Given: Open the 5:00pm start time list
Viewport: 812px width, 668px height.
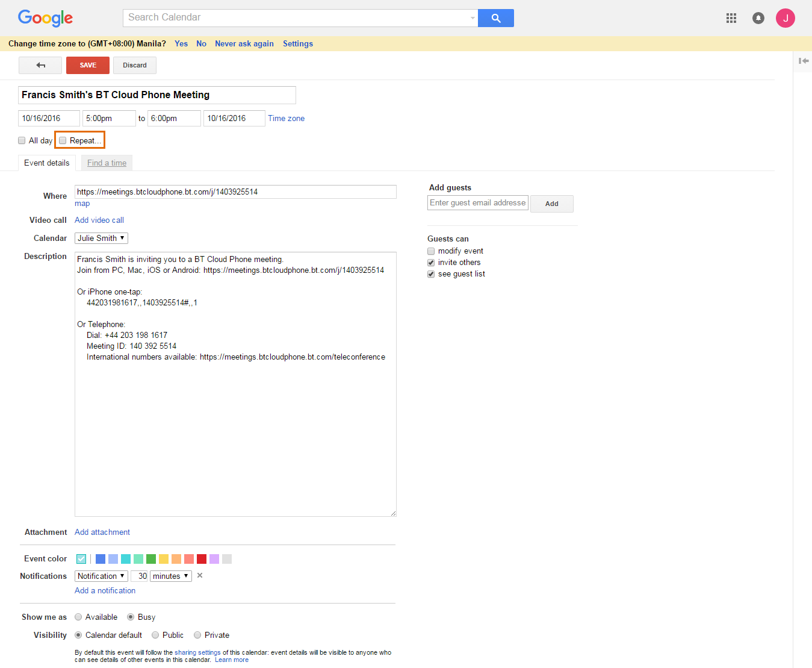Looking at the screenshot, I should (x=109, y=119).
